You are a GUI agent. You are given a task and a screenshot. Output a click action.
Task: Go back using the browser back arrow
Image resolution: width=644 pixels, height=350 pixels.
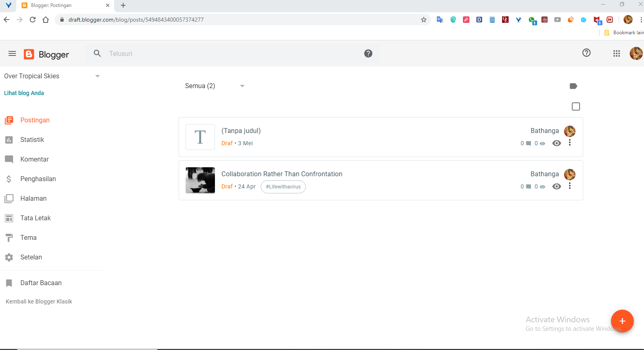pyautogui.click(x=7, y=20)
